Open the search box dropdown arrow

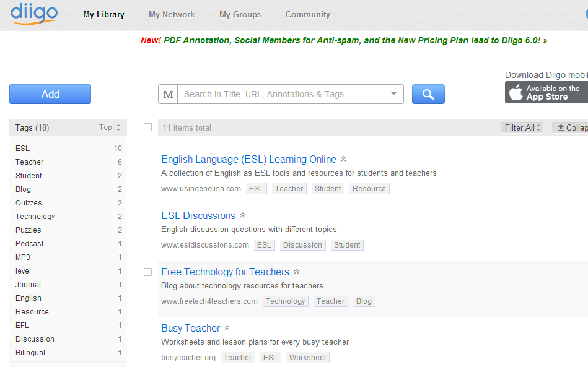(x=393, y=94)
